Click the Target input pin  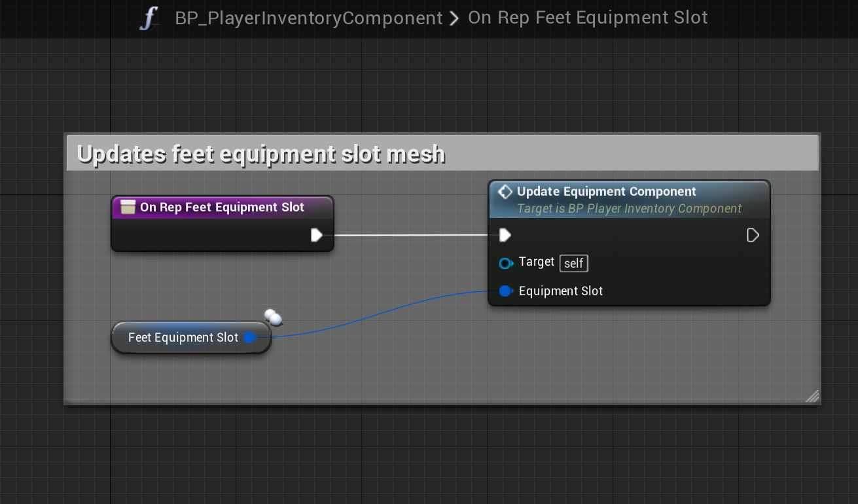[505, 263]
